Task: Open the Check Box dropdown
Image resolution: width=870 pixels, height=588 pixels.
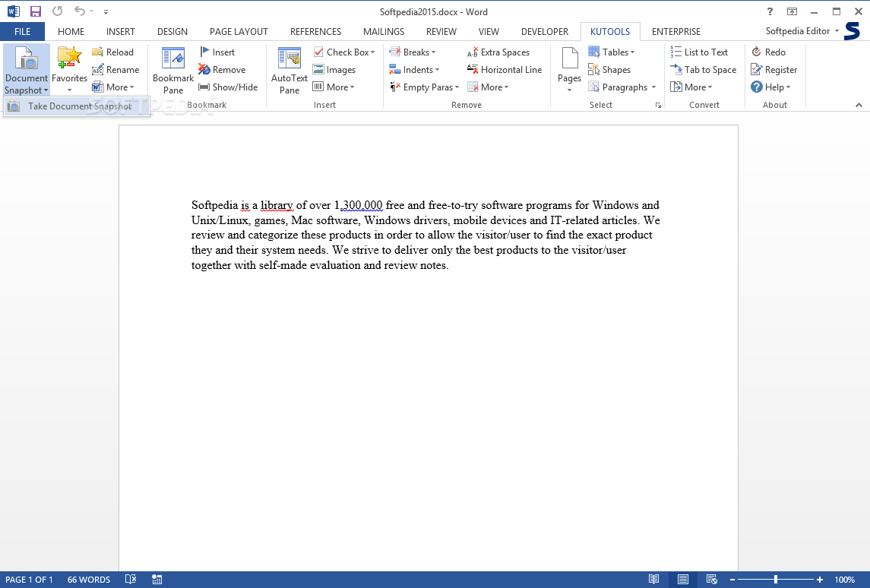Action: coord(373,52)
